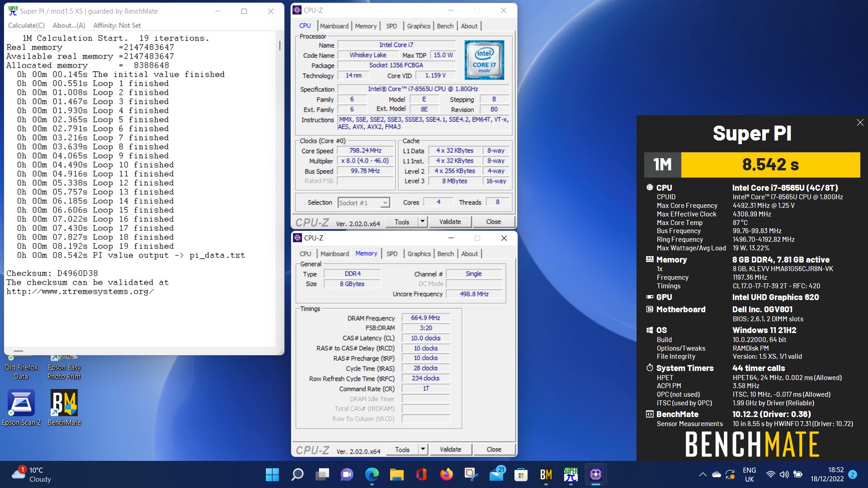Open BenchMate desktop shortcut

click(x=64, y=408)
